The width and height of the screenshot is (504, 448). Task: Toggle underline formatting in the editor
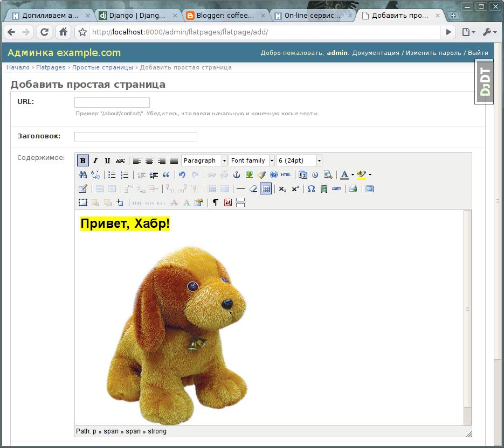(107, 160)
